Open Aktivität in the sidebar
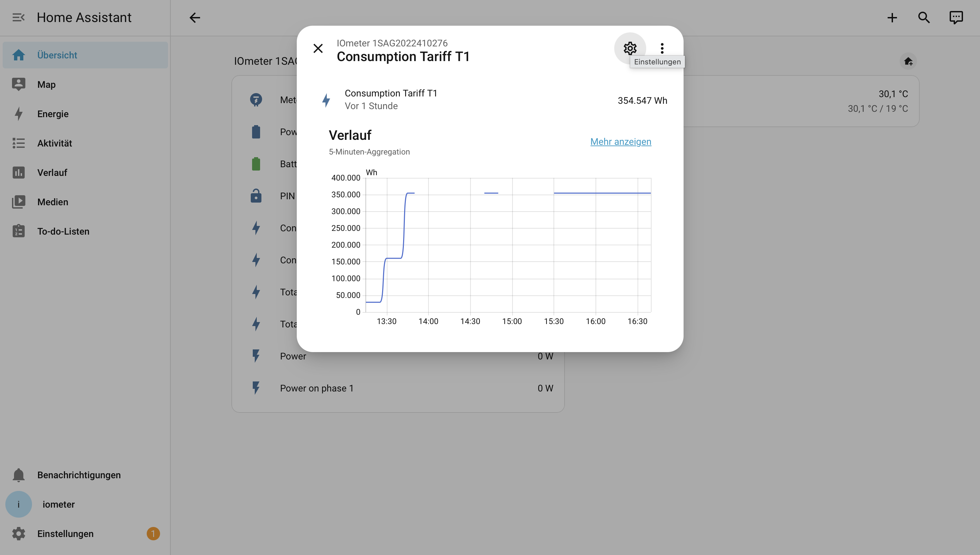 pos(85,143)
